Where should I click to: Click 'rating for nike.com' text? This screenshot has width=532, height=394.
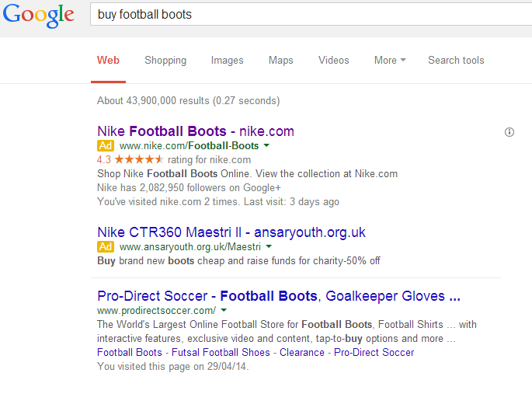tap(210, 160)
